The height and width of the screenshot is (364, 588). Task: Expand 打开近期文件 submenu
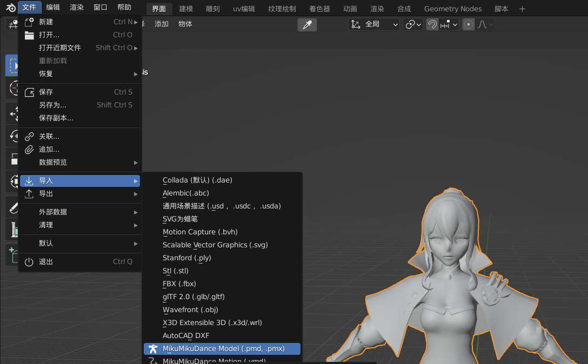80,48
